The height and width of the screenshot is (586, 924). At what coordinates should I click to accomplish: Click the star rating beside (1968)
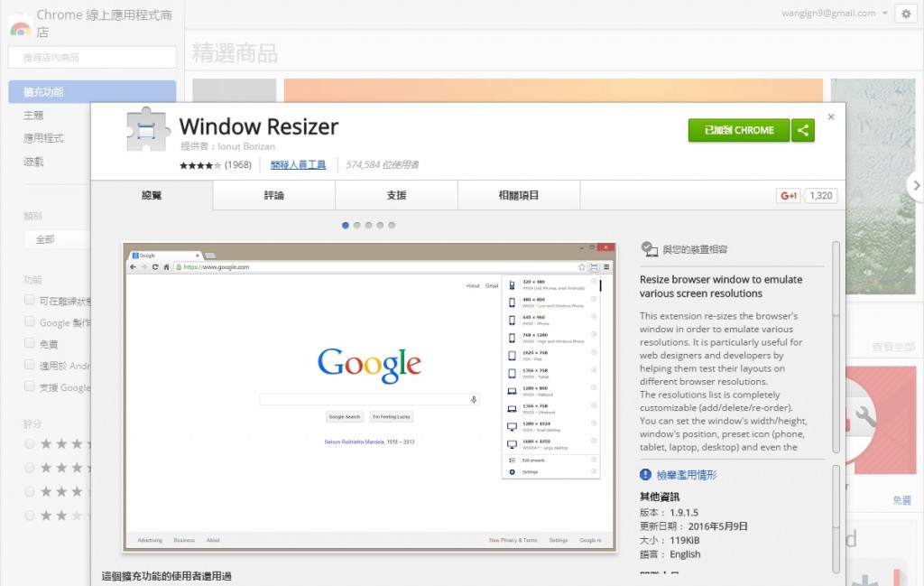click(x=199, y=165)
